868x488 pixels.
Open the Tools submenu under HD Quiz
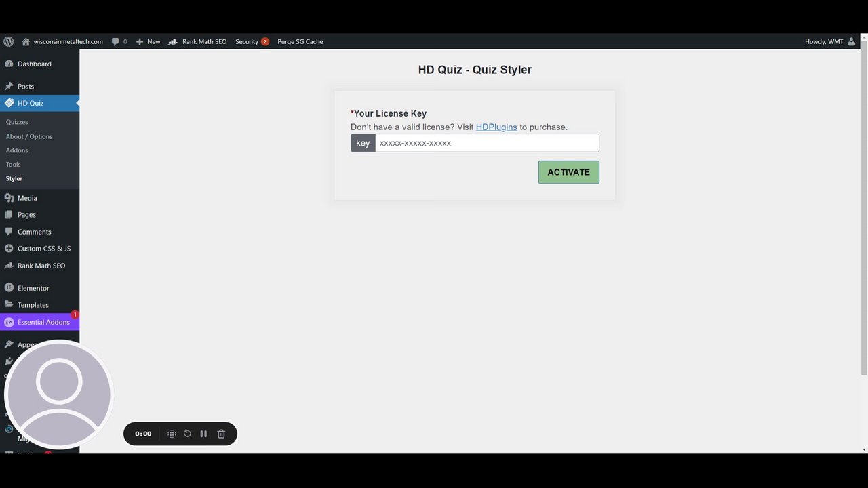click(13, 164)
